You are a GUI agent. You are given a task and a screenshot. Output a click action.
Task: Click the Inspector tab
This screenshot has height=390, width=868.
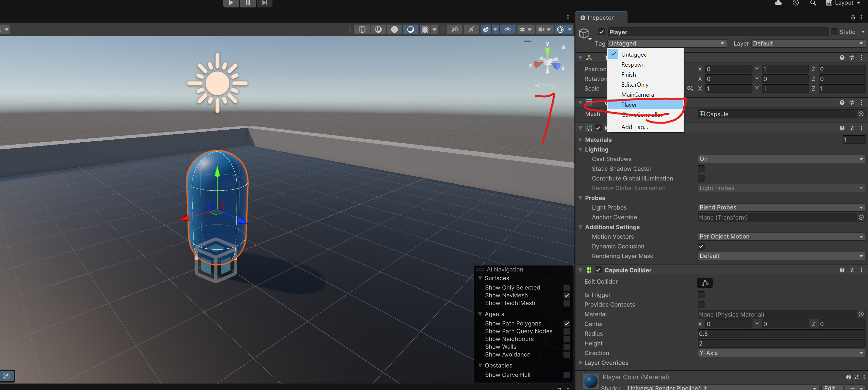[600, 17]
